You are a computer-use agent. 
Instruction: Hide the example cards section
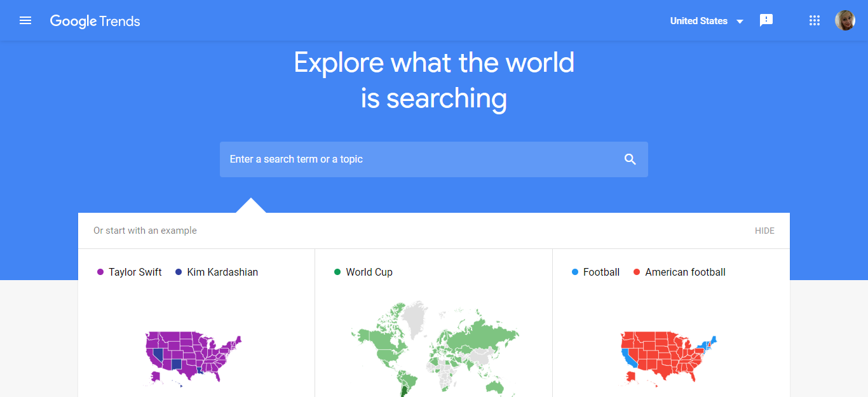point(764,231)
